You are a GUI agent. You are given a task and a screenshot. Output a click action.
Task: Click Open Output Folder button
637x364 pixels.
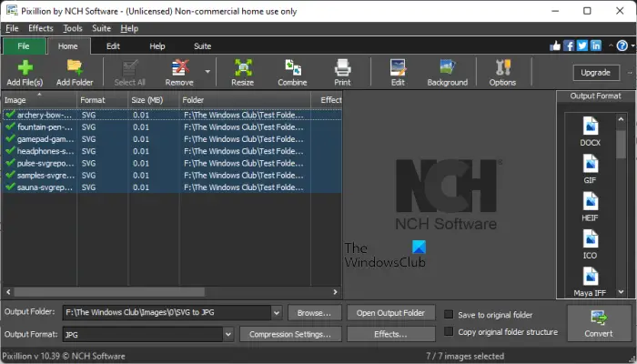390,313
